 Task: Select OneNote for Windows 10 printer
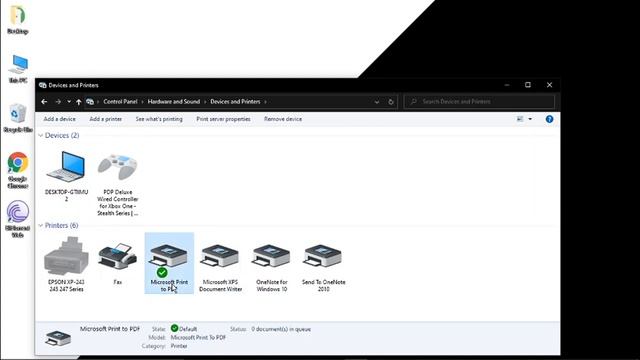coord(271,267)
